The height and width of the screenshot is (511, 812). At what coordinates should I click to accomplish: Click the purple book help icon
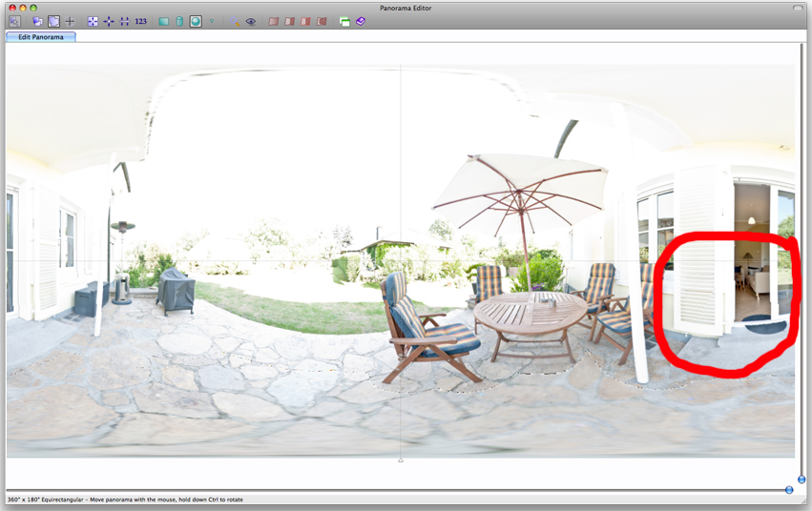pos(361,21)
